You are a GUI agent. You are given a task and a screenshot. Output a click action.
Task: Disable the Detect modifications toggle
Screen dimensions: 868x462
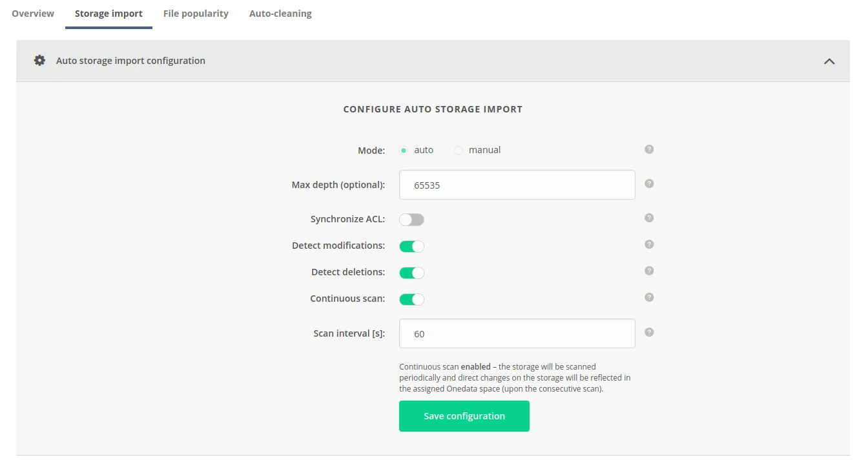click(411, 246)
